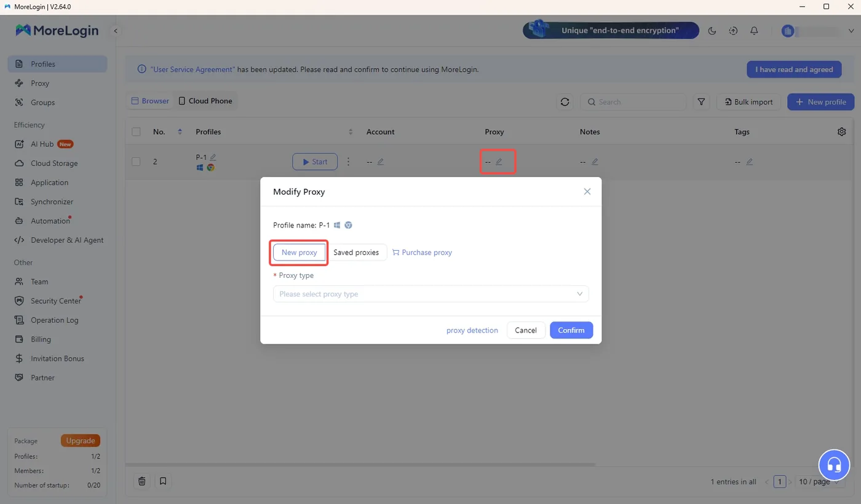Open Proxy in the sidebar
Screen dimensions: 861x504
click(x=57, y=83)
